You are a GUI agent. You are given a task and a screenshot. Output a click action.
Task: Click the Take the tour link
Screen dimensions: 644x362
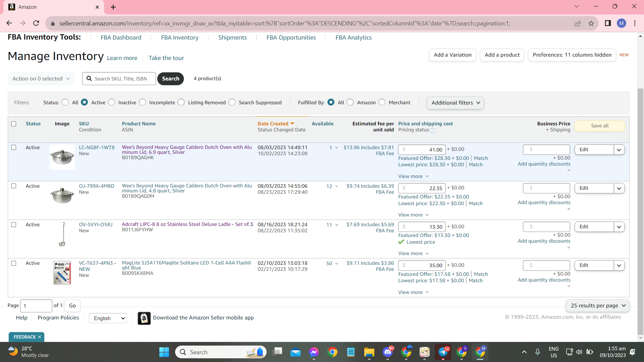[166, 58]
